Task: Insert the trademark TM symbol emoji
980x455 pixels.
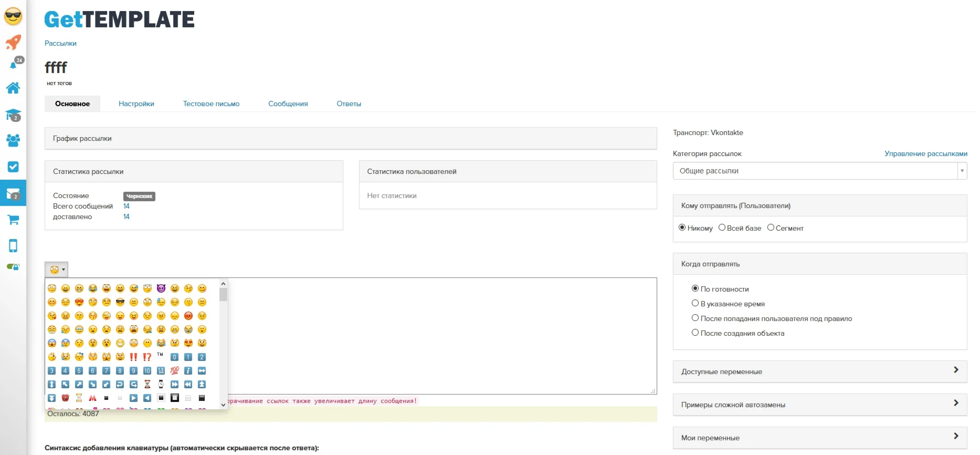Action: coord(161,355)
